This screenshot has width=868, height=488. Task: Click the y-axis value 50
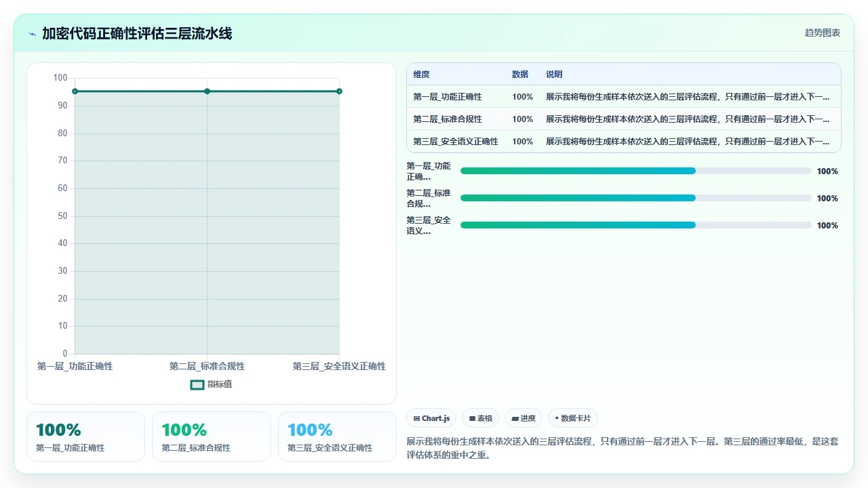62,216
